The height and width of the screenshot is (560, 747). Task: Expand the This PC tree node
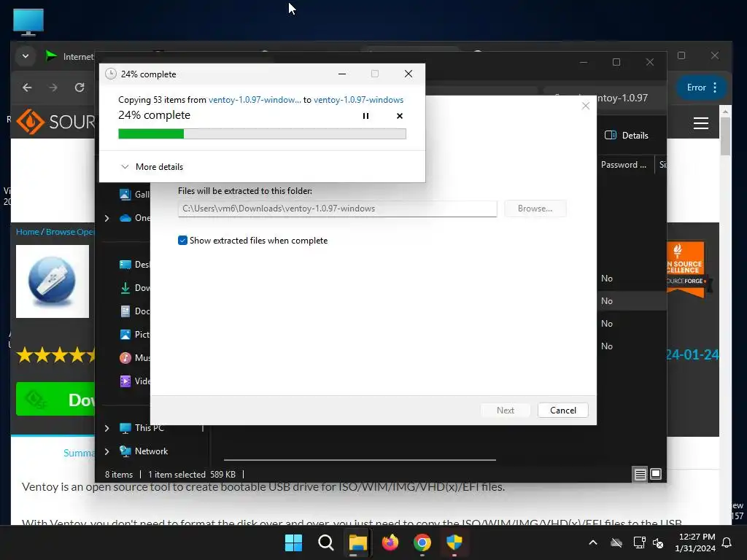(x=107, y=428)
